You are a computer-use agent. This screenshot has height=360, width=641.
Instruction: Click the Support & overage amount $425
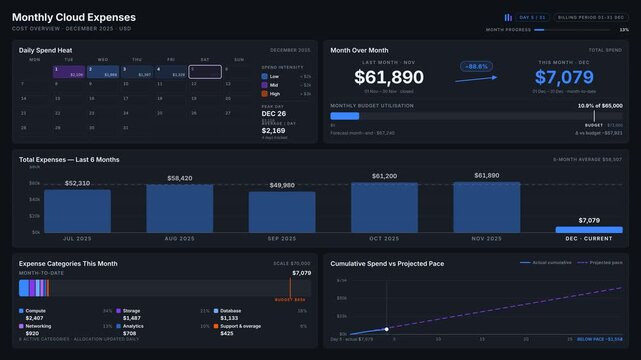pyautogui.click(x=227, y=333)
